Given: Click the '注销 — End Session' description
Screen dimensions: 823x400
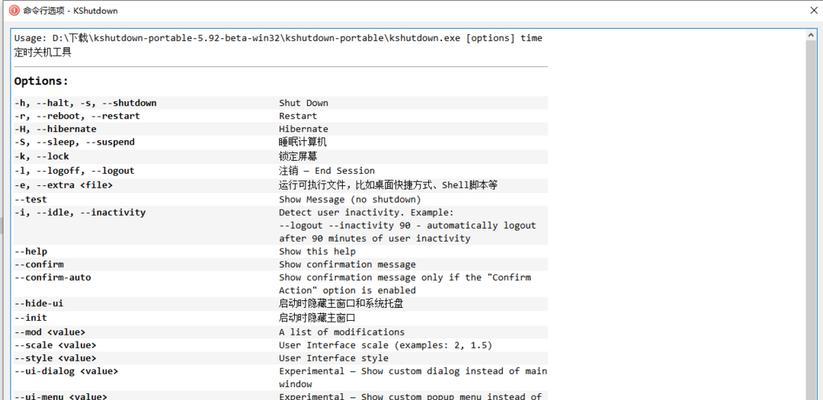Looking at the screenshot, I should (326, 171).
